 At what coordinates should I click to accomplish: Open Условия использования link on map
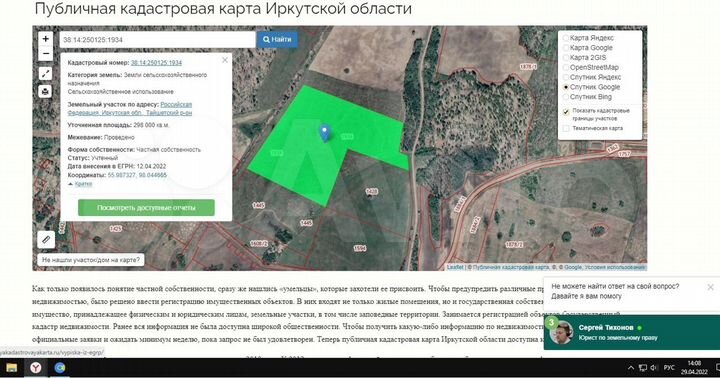tap(614, 267)
